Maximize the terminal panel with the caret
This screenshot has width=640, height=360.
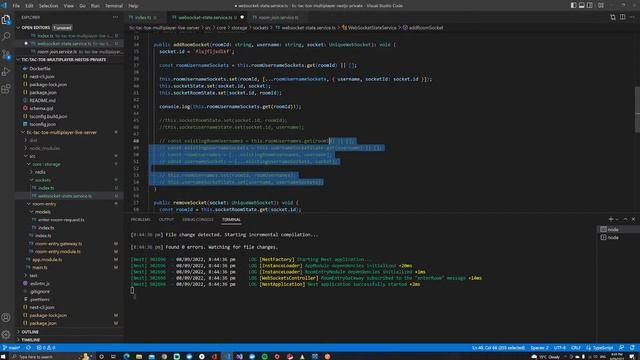click(625, 219)
